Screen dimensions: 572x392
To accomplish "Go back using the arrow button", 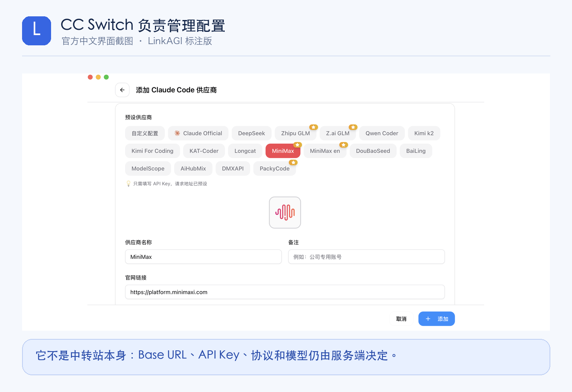I will [122, 90].
